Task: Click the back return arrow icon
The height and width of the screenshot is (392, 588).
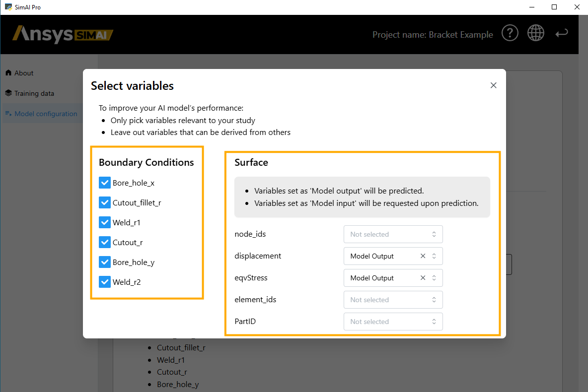Action: coord(562,34)
